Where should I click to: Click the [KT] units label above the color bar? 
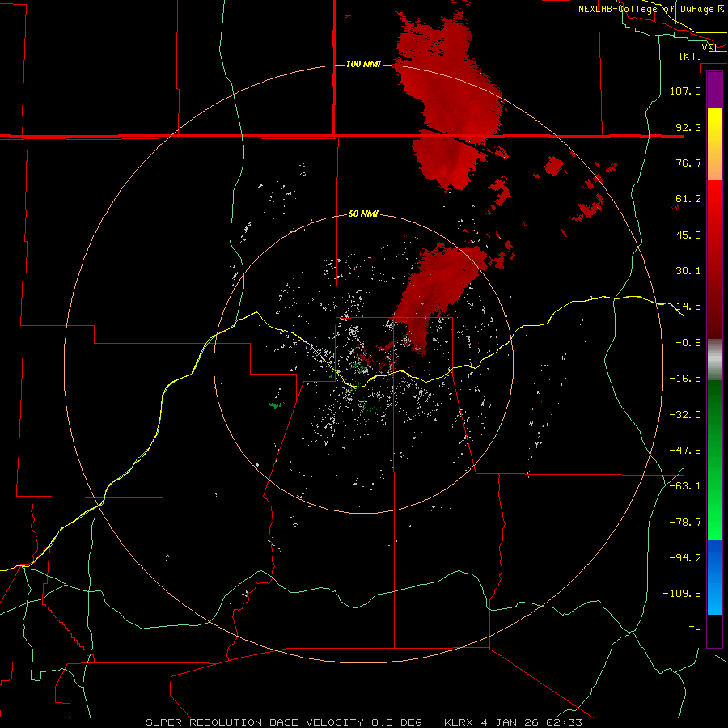[x=691, y=56]
